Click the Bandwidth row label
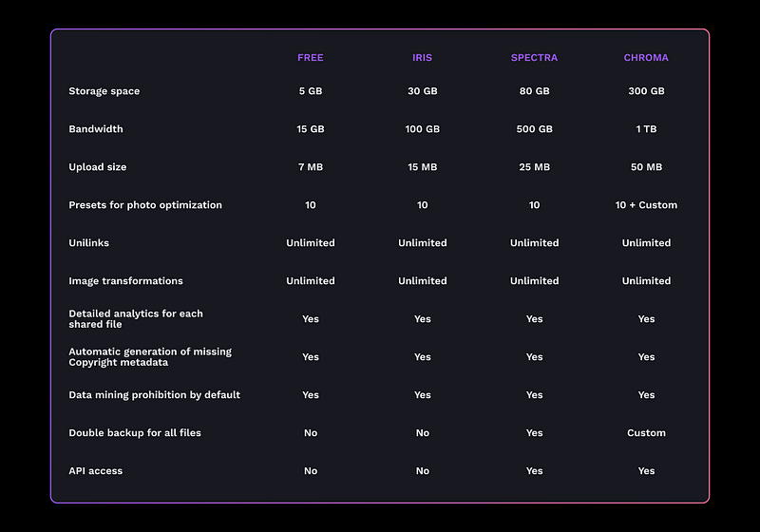This screenshot has height=532, width=760. (96, 129)
